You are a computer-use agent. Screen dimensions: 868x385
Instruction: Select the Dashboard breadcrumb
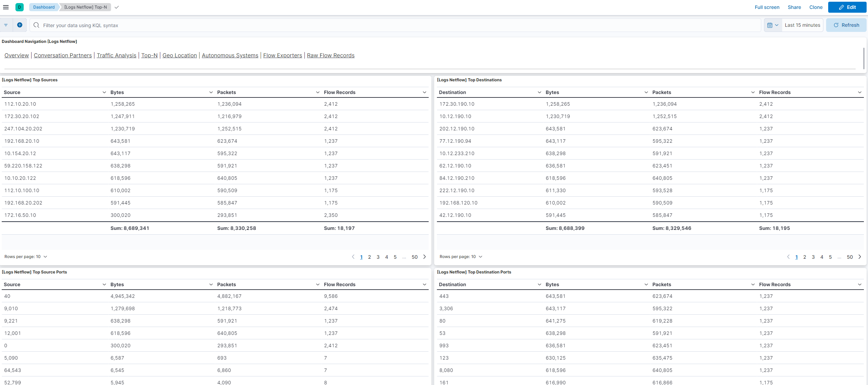[43, 7]
